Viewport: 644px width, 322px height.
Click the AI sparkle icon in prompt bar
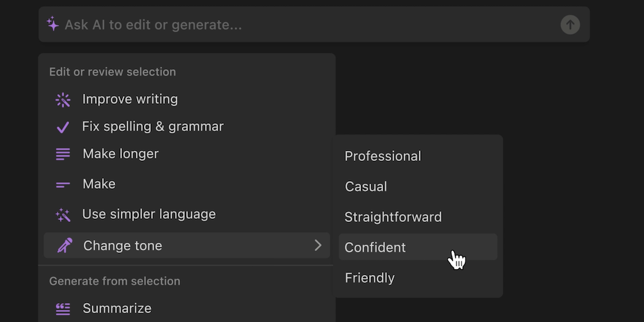click(53, 25)
